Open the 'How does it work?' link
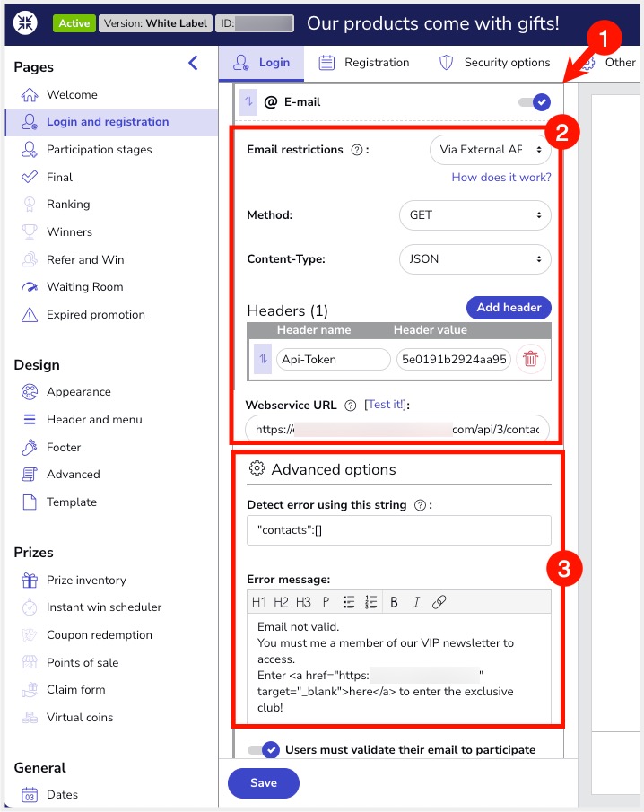This screenshot has height=812, width=644. pyautogui.click(x=501, y=178)
